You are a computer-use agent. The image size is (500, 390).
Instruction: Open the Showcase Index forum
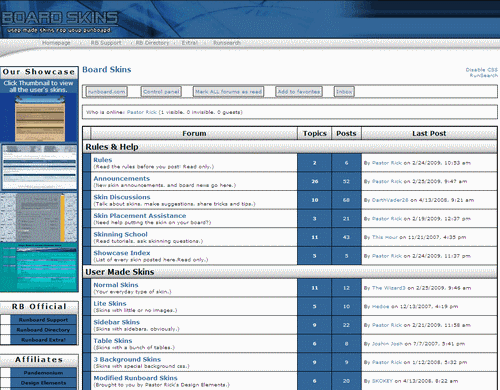tap(122, 253)
